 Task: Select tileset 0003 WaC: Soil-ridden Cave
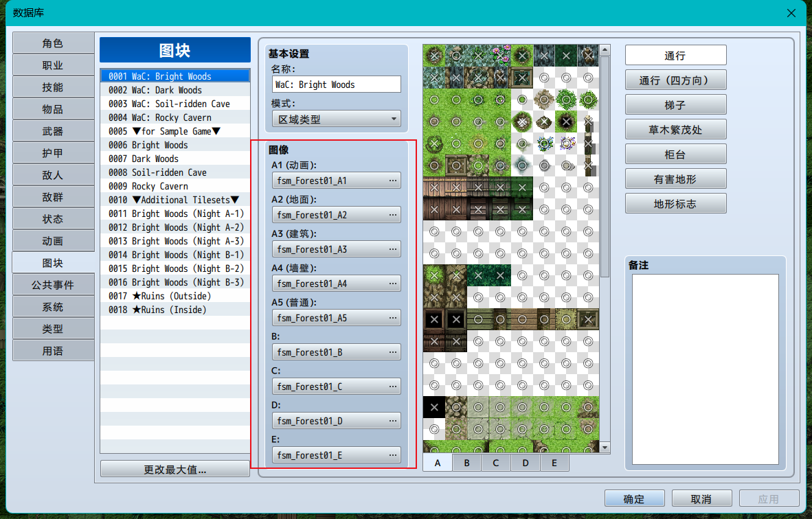pos(175,104)
